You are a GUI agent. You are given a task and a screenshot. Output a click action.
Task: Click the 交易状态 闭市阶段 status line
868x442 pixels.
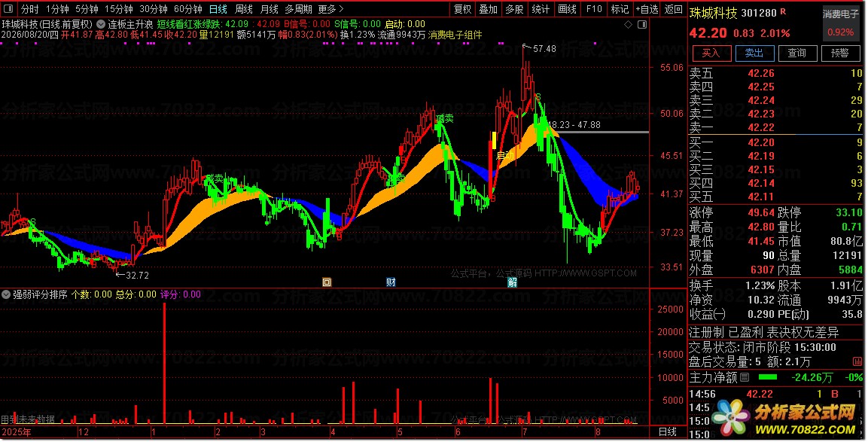tap(763, 347)
